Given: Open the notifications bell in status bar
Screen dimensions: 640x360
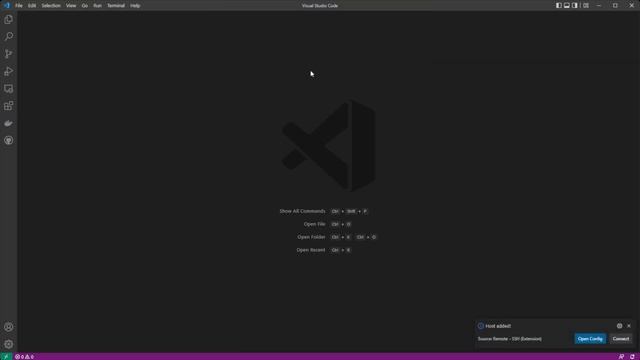Looking at the screenshot, I should coord(632,357).
